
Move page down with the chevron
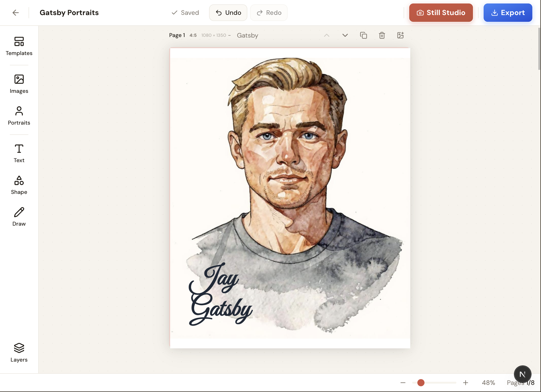pos(345,35)
